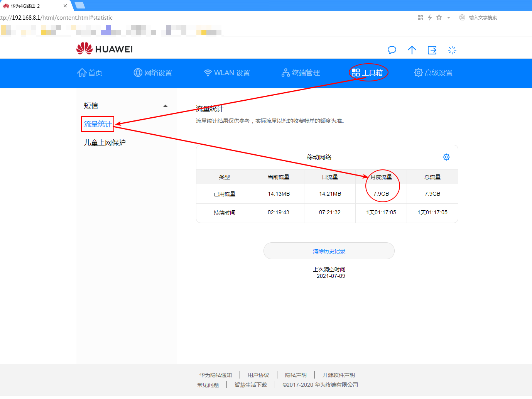Open the 常见问题 link
The height and width of the screenshot is (399, 532).
click(x=208, y=385)
